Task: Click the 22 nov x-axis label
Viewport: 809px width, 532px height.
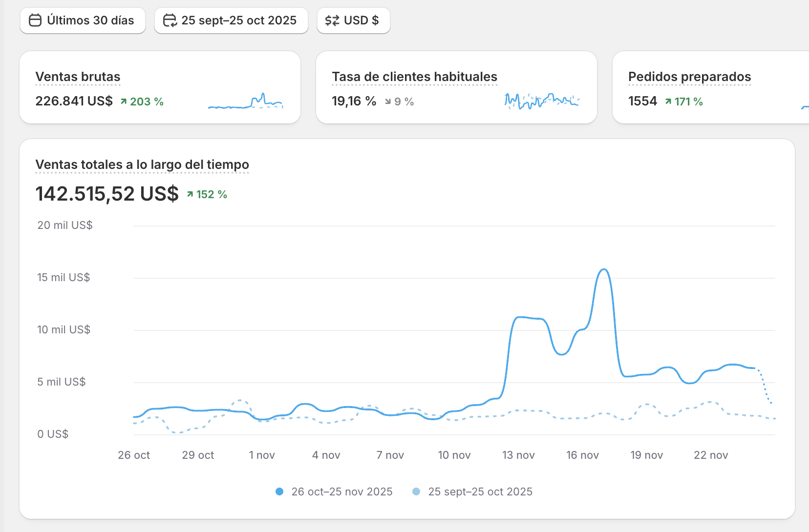Action: [711, 455]
